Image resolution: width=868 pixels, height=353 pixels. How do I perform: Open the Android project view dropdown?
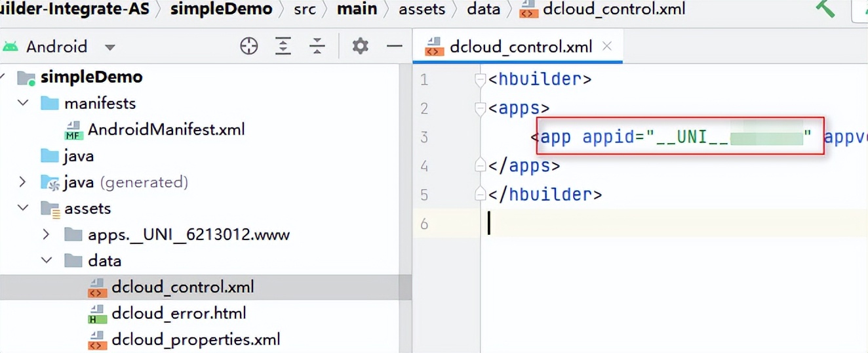[109, 47]
